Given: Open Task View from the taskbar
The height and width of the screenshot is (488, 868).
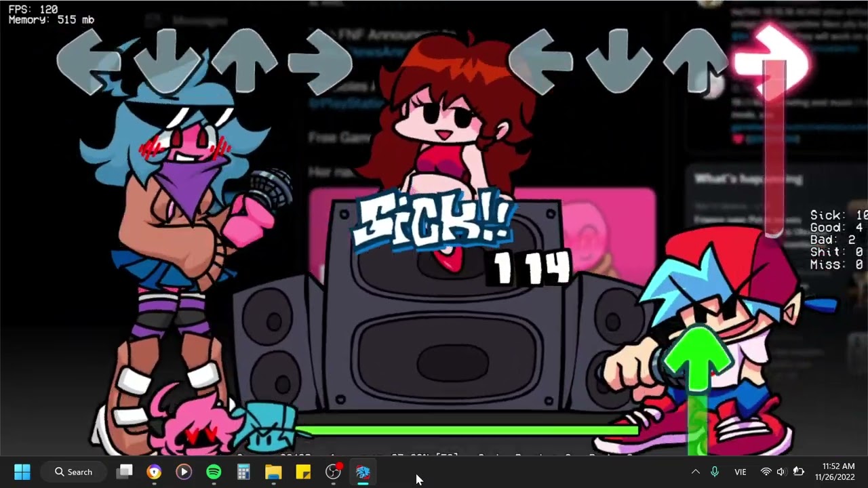Looking at the screenshot, I should tap(124, 472).
